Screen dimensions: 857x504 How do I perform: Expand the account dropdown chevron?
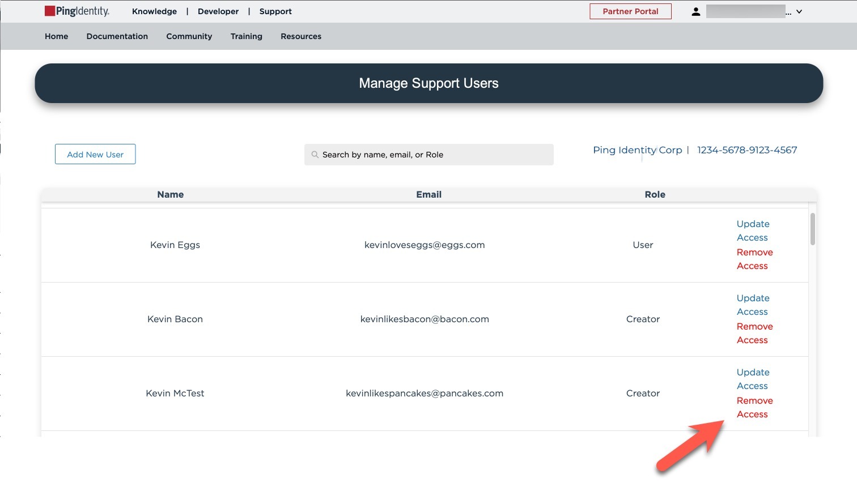(799, 11)
